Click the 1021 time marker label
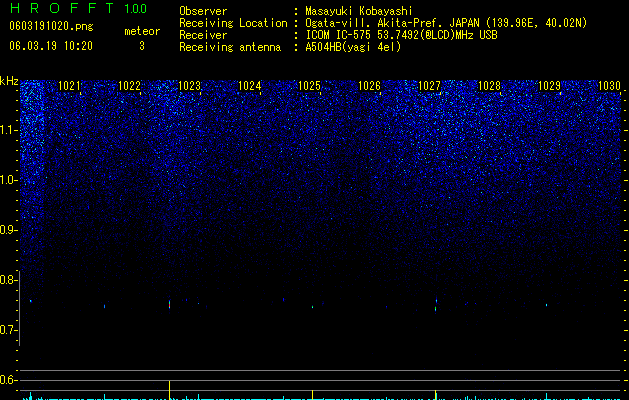The image size is (629, 400). (69, 86)
